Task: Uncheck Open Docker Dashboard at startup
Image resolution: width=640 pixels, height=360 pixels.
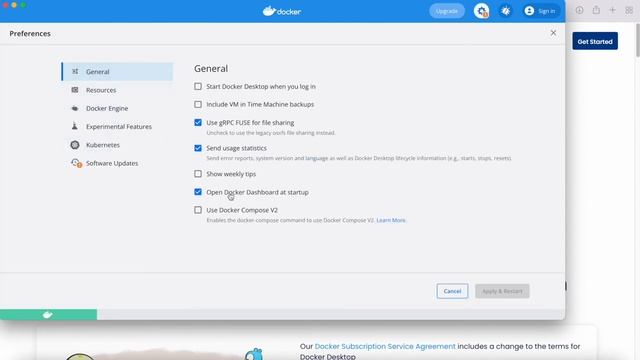Action: [x=198, y=192]
